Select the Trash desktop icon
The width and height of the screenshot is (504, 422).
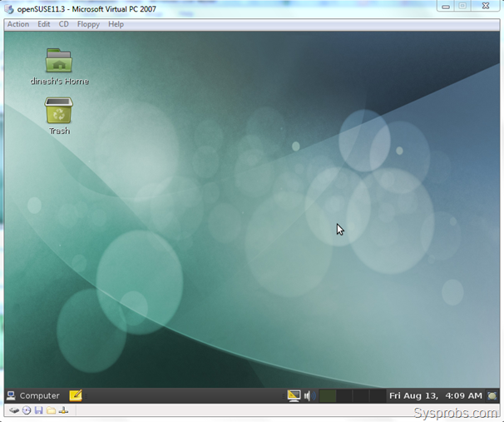point(59,111)
